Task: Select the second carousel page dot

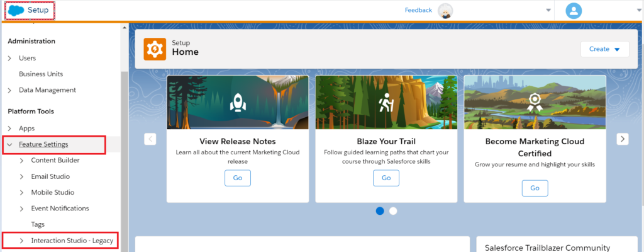Action: tap(393, 211)
